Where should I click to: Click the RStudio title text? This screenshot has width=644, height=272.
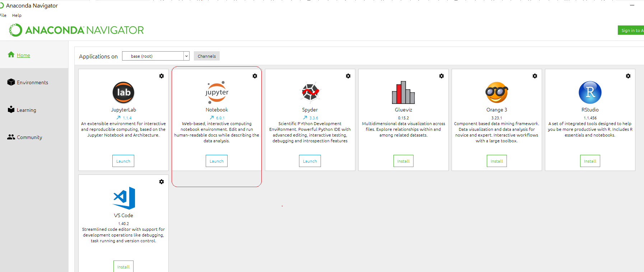click(x=590, y=110)
